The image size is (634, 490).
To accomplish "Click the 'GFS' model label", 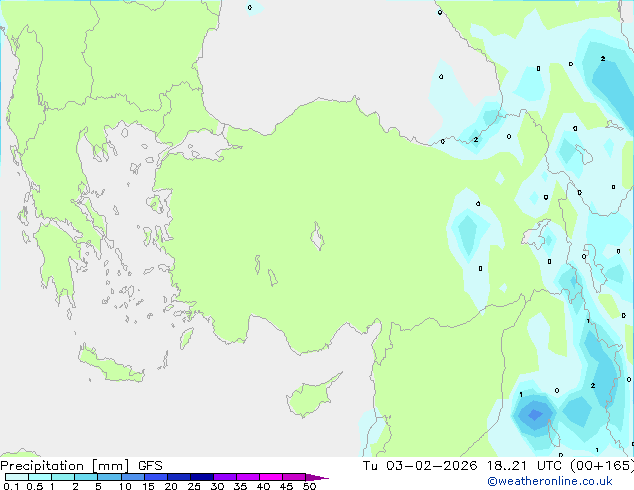I will point(150,466).
